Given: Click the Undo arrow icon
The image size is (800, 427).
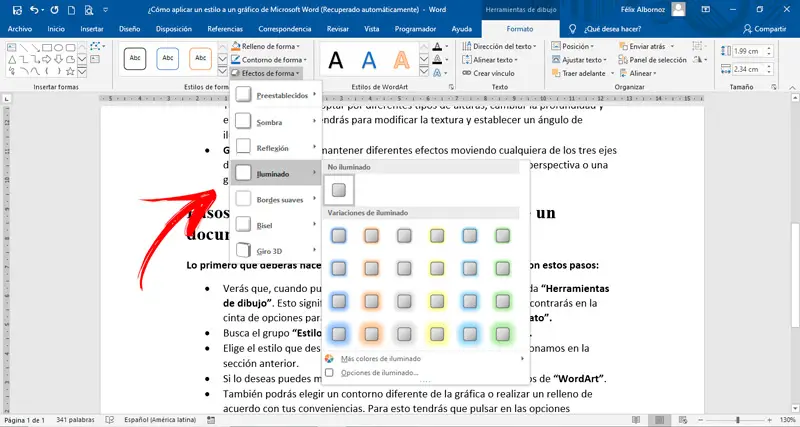Looking at the screenshot, I should tap(34, 10).
